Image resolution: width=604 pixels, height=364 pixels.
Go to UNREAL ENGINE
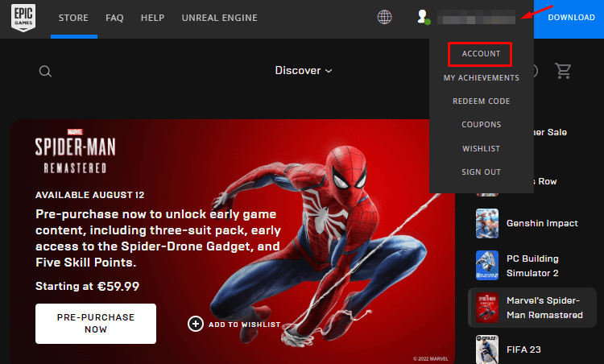point(220,18)
